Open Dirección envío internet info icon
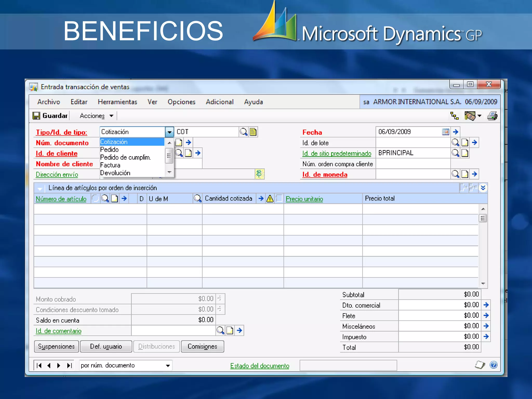The height and width of the screenshot is (399, 532). pos(260,174)
